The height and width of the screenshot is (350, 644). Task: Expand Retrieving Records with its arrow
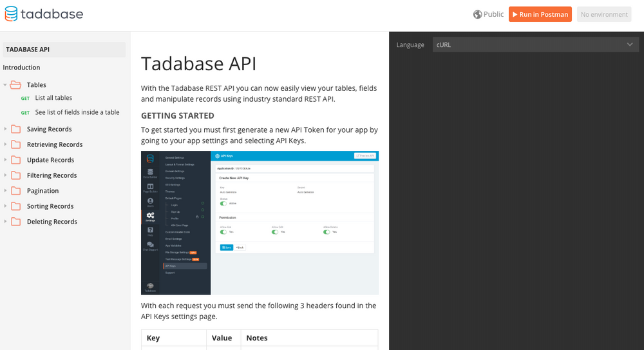pos(5,144)
